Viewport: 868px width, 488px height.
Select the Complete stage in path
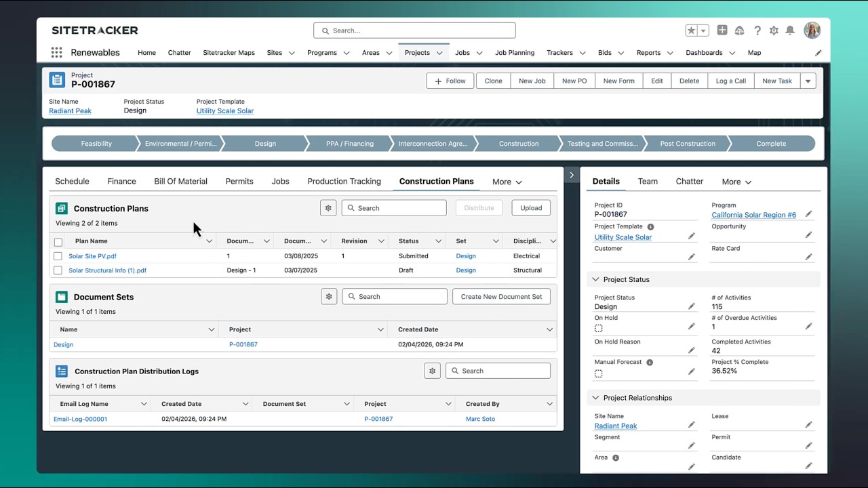[x=772, y=144]
